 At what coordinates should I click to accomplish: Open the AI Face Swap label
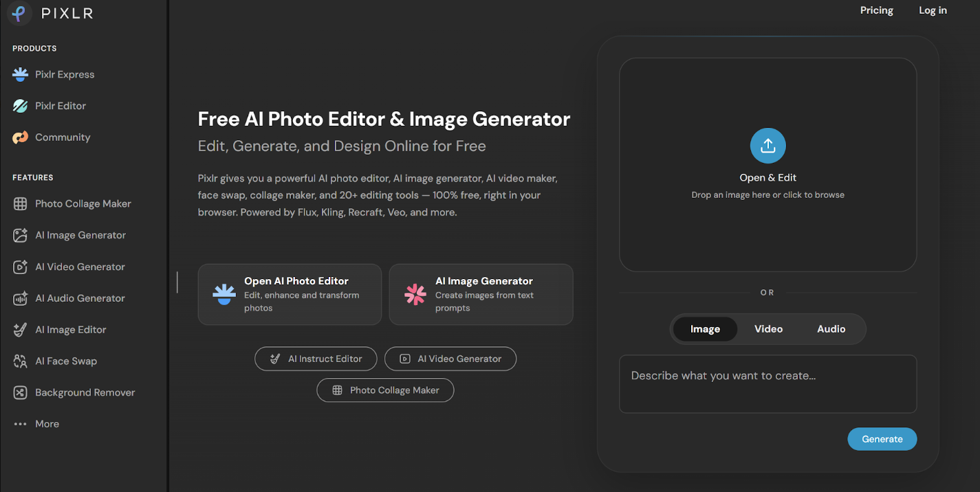(66, 361)
